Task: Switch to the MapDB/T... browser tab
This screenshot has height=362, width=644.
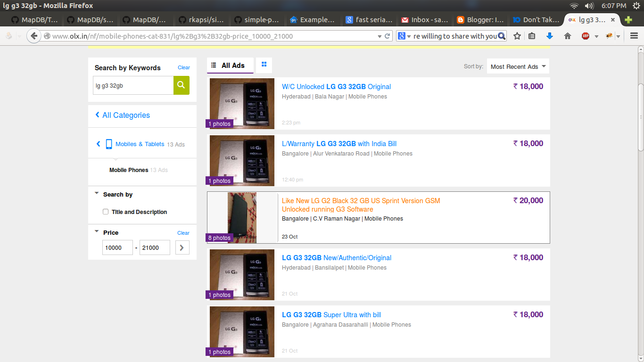Action: (34, 20)
